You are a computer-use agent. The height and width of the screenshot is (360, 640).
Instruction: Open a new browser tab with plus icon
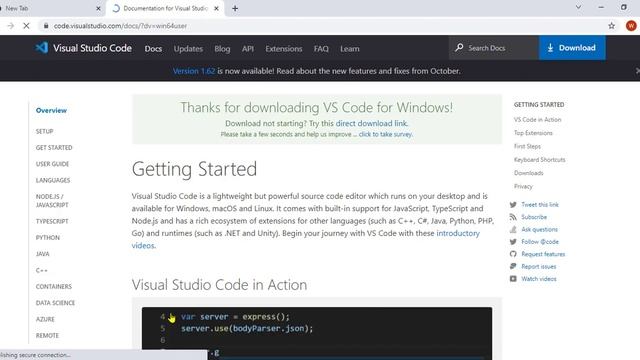click(235, 8)
